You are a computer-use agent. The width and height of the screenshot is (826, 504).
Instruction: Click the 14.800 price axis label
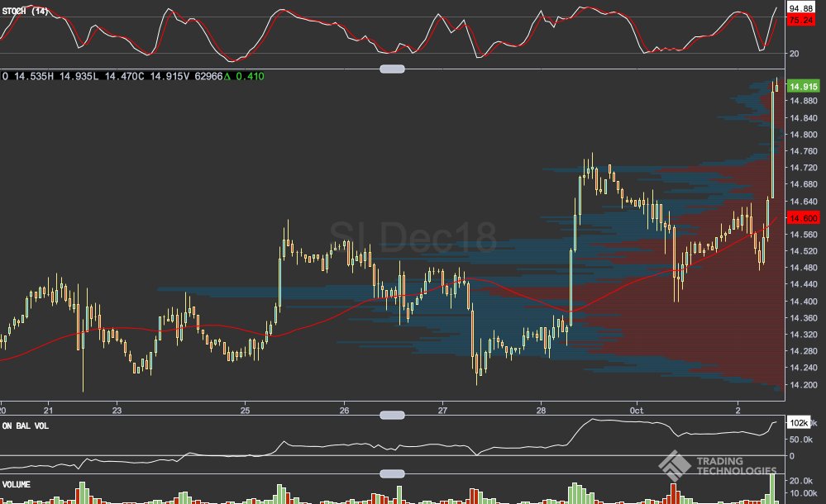(x=804, y=135)
